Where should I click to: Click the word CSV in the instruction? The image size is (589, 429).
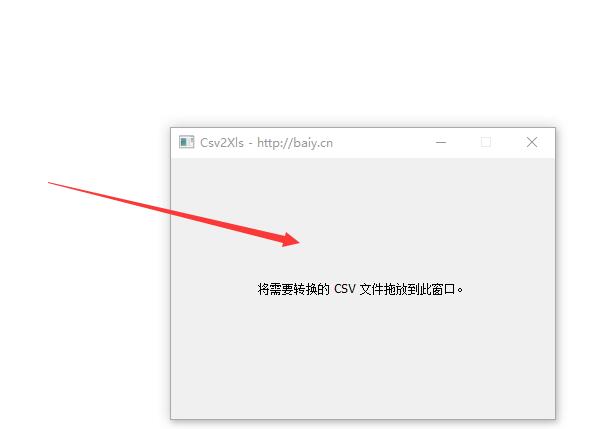344,289
